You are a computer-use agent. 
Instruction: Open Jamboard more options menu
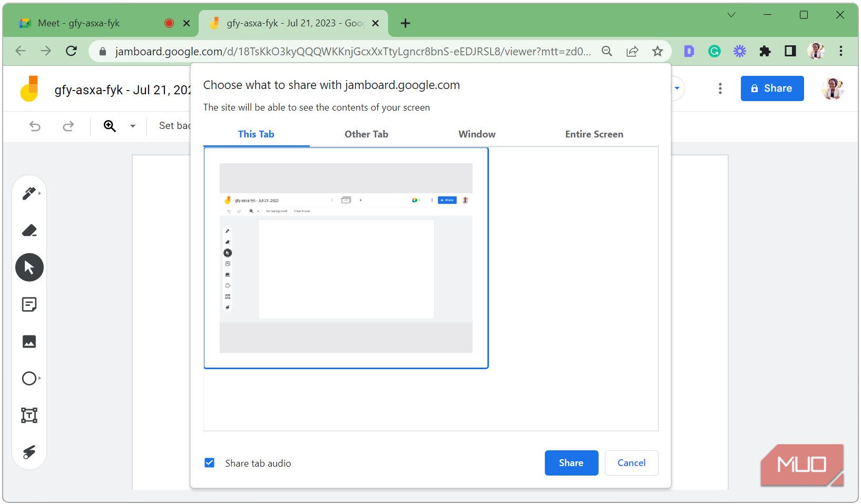(x=720, y=88)
